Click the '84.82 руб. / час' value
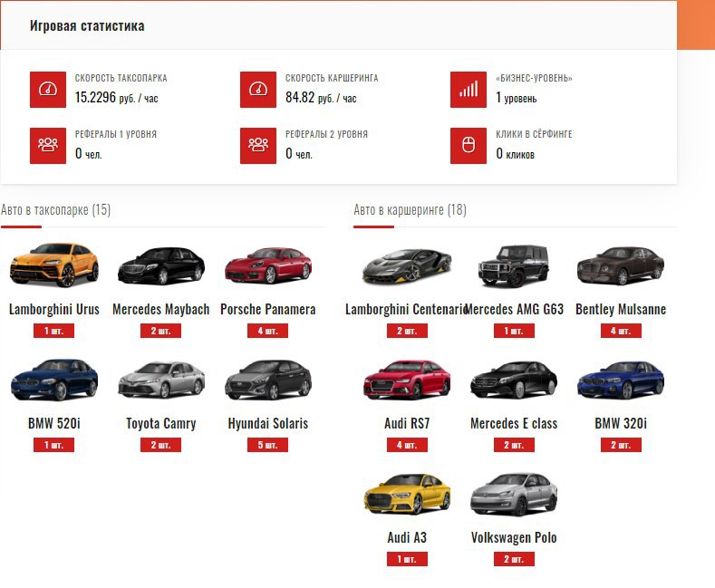Viewport: 715px width, 588px height. click(x=321, y=98)
